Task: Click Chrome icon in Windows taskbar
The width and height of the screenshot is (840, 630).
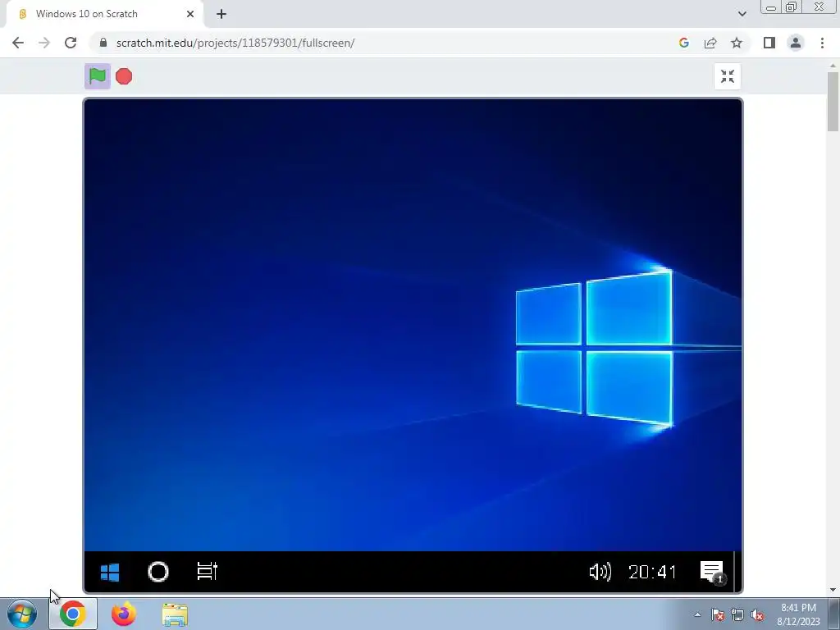Action: point(73,614)
